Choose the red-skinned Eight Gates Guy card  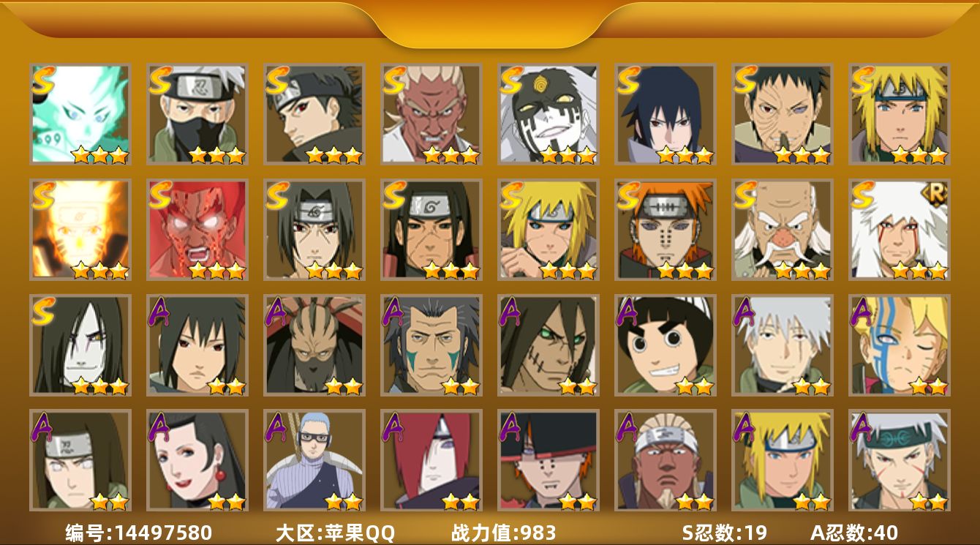tap(197, 230)
